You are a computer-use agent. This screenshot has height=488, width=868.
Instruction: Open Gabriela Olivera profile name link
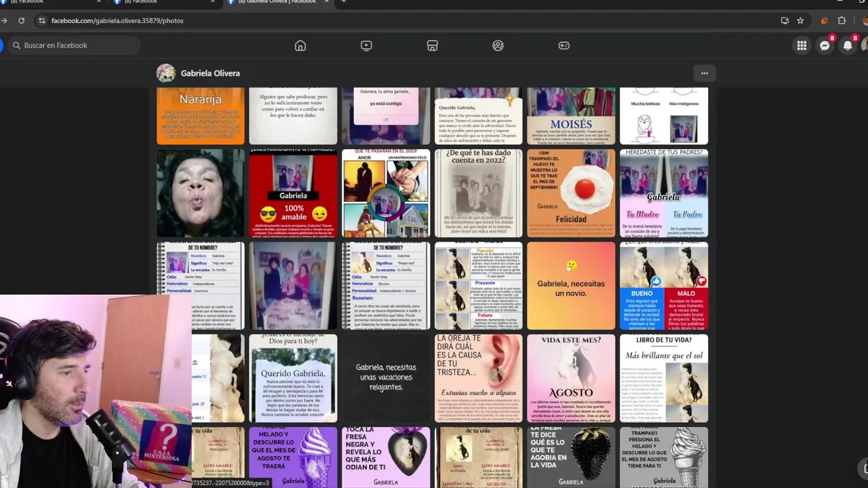(x=210, y=73)
